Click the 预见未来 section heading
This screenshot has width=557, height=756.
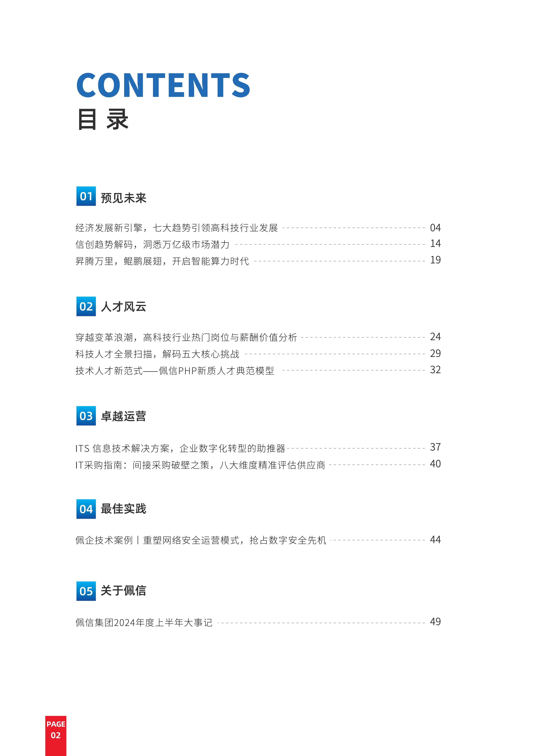coord(123,198)
